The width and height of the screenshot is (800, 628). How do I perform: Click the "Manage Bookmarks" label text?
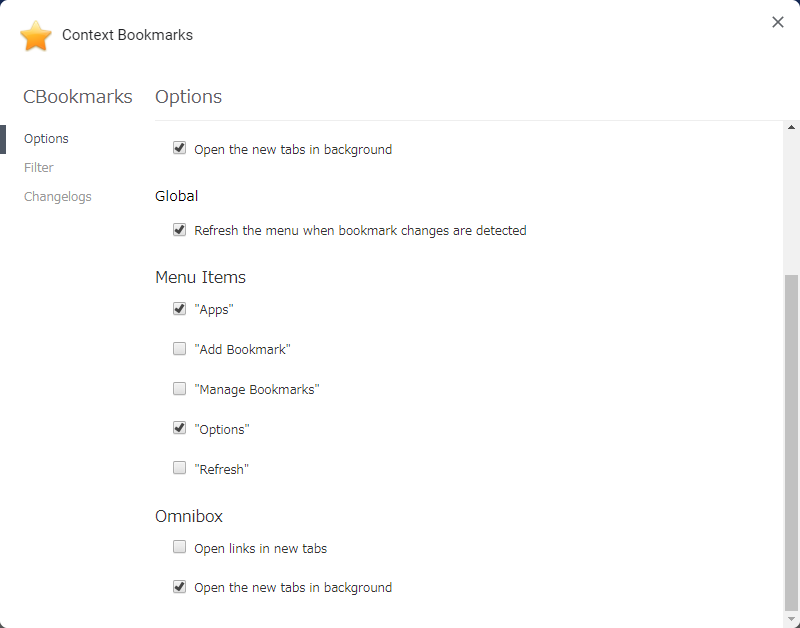257,390
